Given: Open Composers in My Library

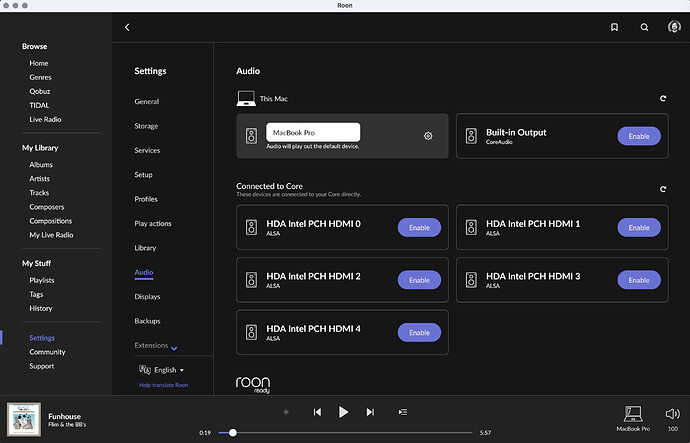Looking at the screenshot, I should (47, 207).
